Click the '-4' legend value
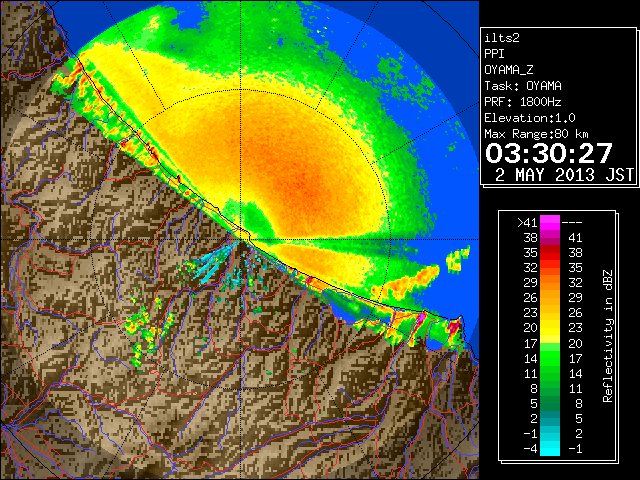This screenshot has width=640, height=480. pyautogui.click(x=530, y=449)
